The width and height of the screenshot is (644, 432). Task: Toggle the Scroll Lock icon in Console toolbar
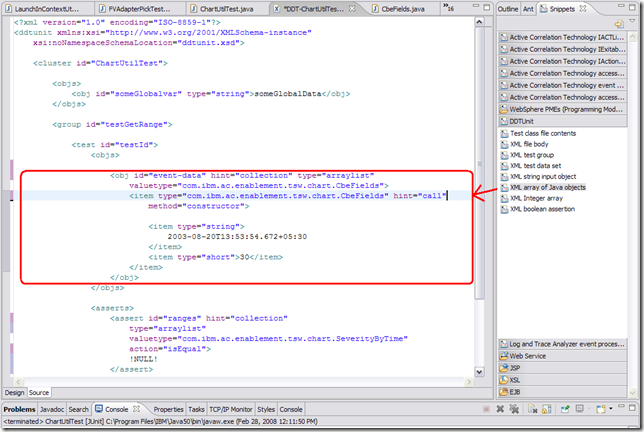(547, 409)
